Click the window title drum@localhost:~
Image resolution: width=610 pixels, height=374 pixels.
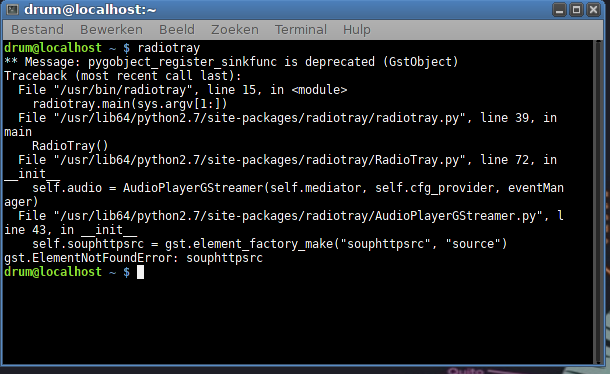[x=90, y=9]
